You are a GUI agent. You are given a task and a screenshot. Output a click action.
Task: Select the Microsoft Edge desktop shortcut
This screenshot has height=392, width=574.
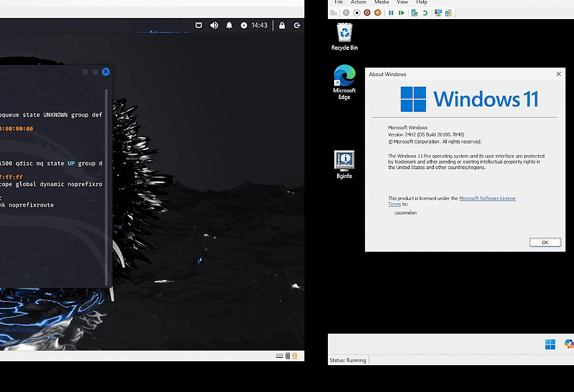click(x=344, y=82)
